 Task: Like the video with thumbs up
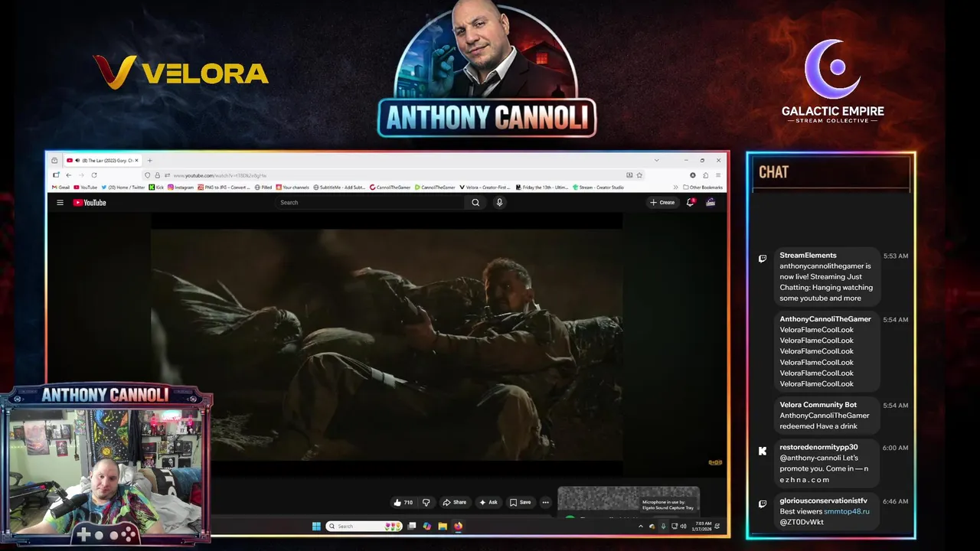coord(403,503)
